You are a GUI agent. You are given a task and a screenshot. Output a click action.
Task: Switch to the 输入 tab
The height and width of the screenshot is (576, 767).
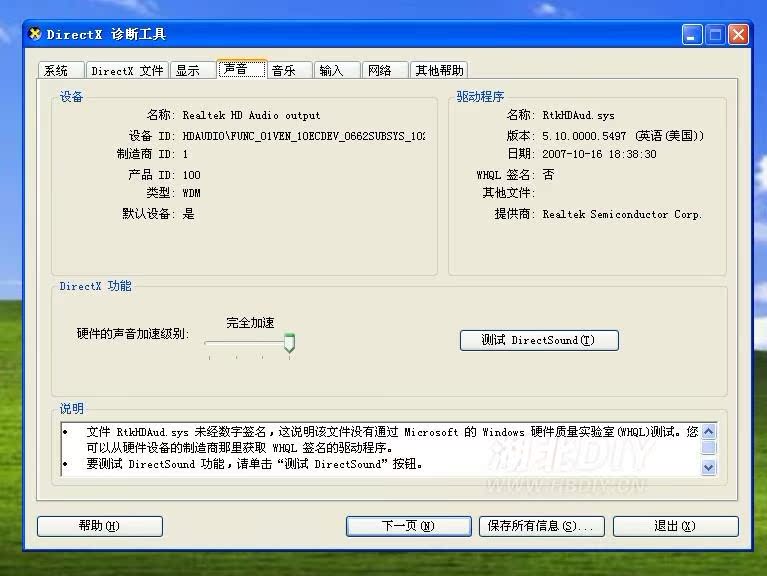[338, 70]
